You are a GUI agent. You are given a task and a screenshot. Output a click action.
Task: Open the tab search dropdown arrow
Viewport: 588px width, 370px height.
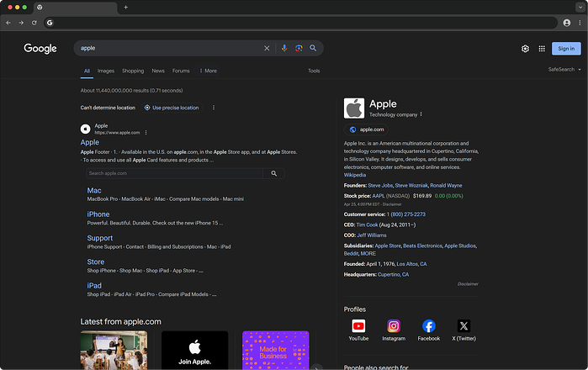pyautogui.click(x=580, y=7)
